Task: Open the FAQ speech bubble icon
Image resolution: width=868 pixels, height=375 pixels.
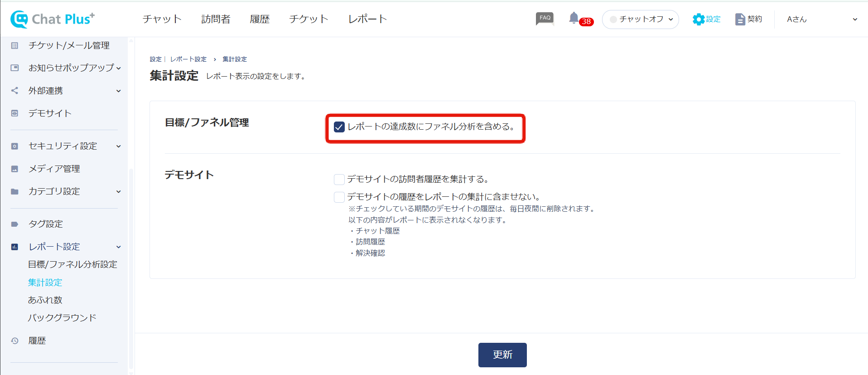Action: (545, 19)
